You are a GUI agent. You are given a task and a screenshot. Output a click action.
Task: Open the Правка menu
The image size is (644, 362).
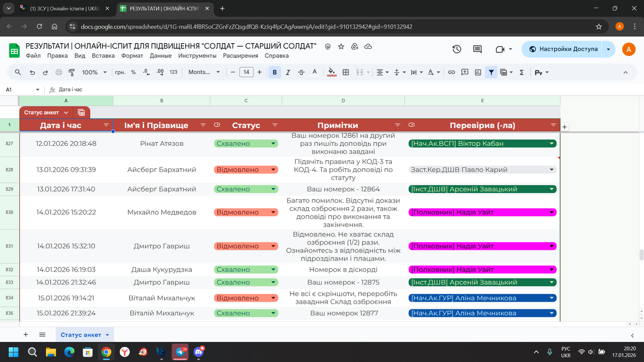[57, 56]
